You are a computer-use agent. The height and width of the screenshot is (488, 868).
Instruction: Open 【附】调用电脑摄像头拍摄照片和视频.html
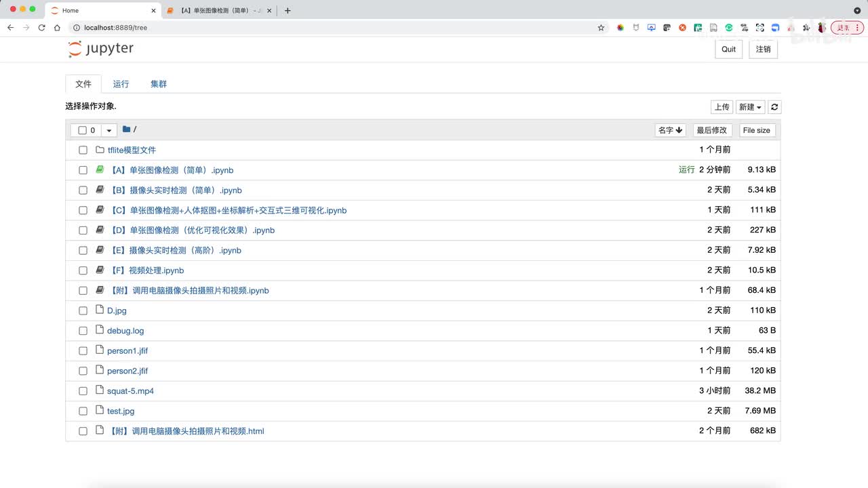[186, 431]
